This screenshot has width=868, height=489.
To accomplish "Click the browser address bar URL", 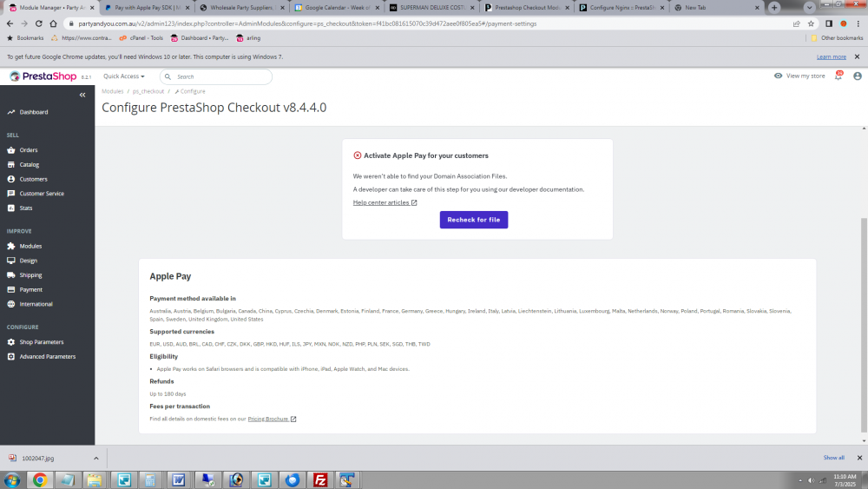I will [x=307, y=23].
